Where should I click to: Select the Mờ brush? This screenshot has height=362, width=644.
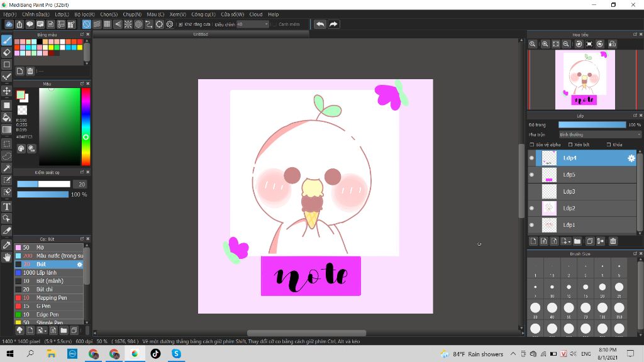coord(49,248)
